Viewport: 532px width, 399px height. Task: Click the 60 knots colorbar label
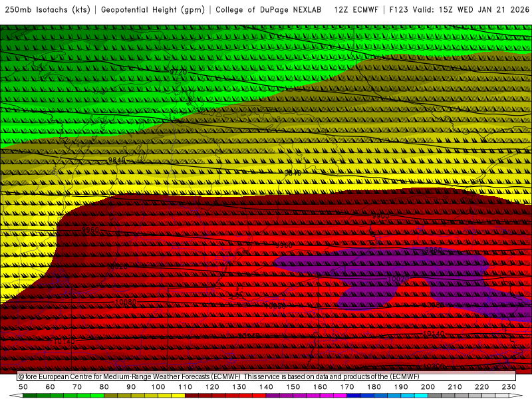pos(51,387)
